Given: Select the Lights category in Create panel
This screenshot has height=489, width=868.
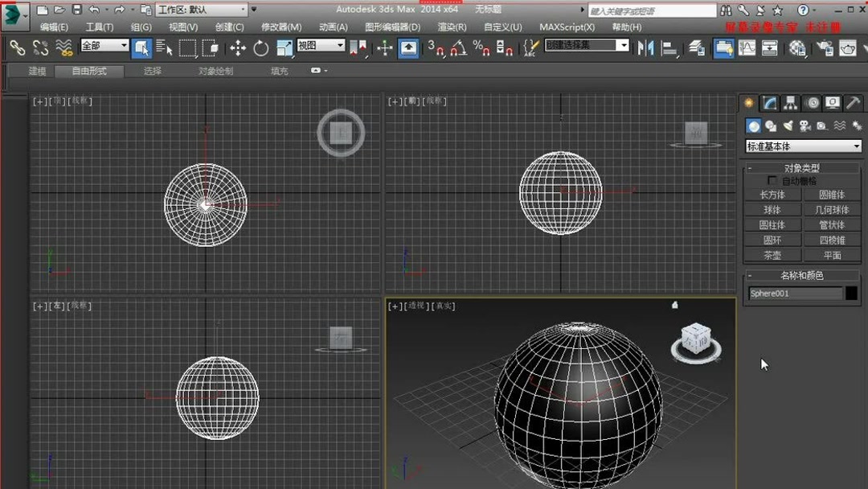Looking at the screenshot, I should [x=787, y=125].
